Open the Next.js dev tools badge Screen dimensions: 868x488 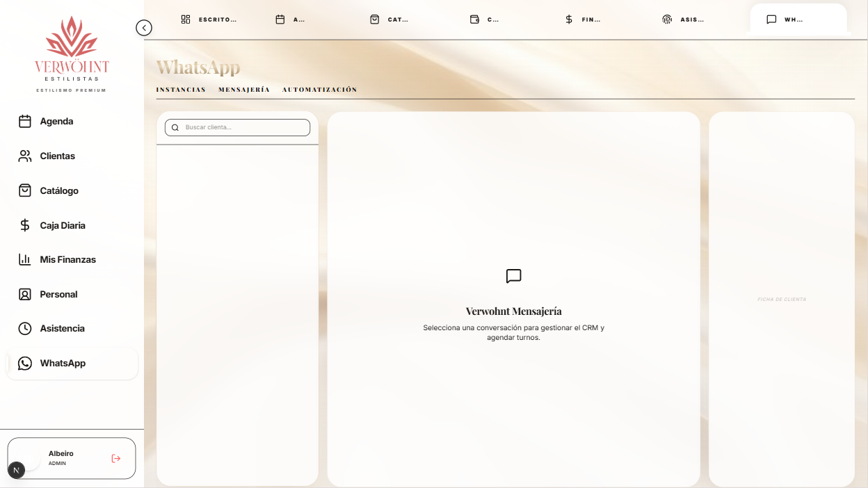click(x=16, y=471)
